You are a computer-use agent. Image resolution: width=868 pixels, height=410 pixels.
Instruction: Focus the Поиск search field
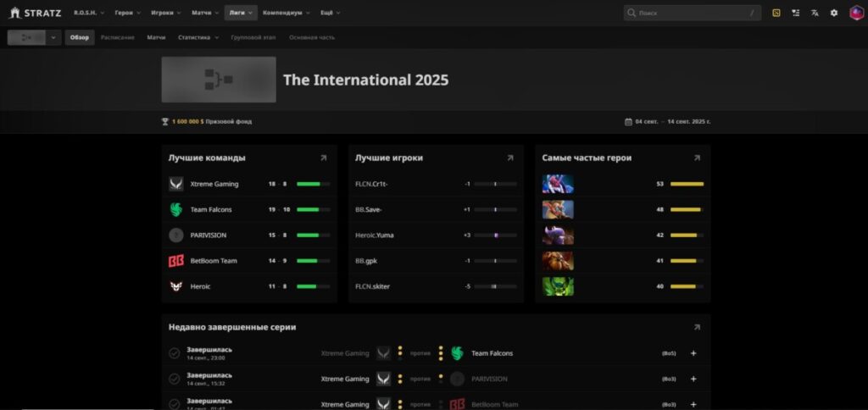tap(692, 13)
